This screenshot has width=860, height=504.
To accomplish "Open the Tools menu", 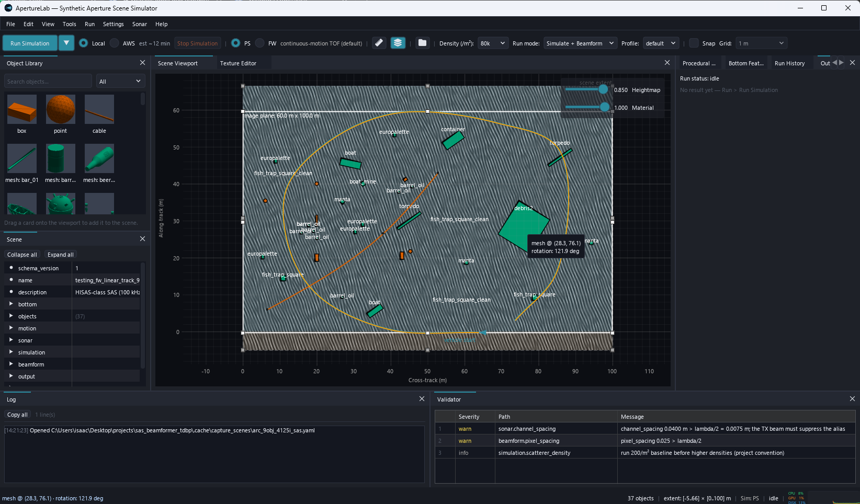I will click(x=69, y=24).
